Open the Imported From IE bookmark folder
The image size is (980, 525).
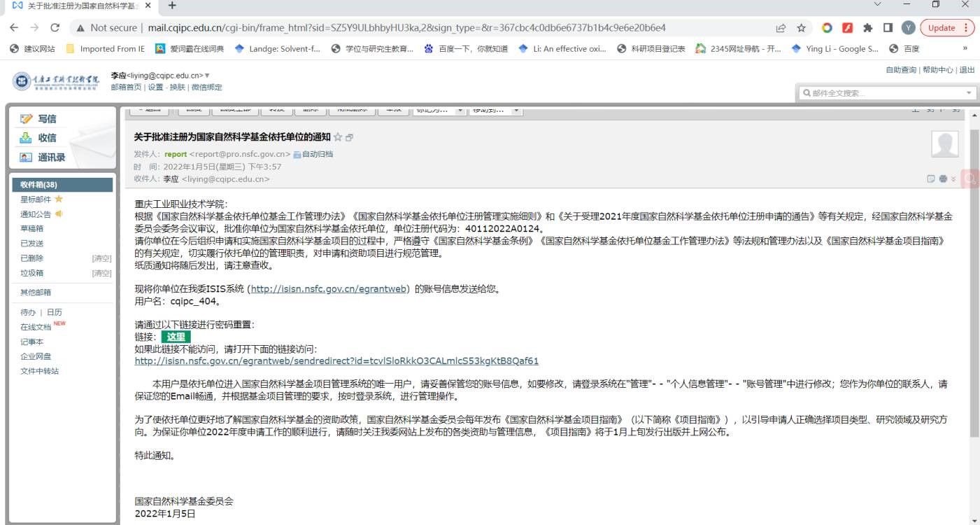tap(105, 48)
